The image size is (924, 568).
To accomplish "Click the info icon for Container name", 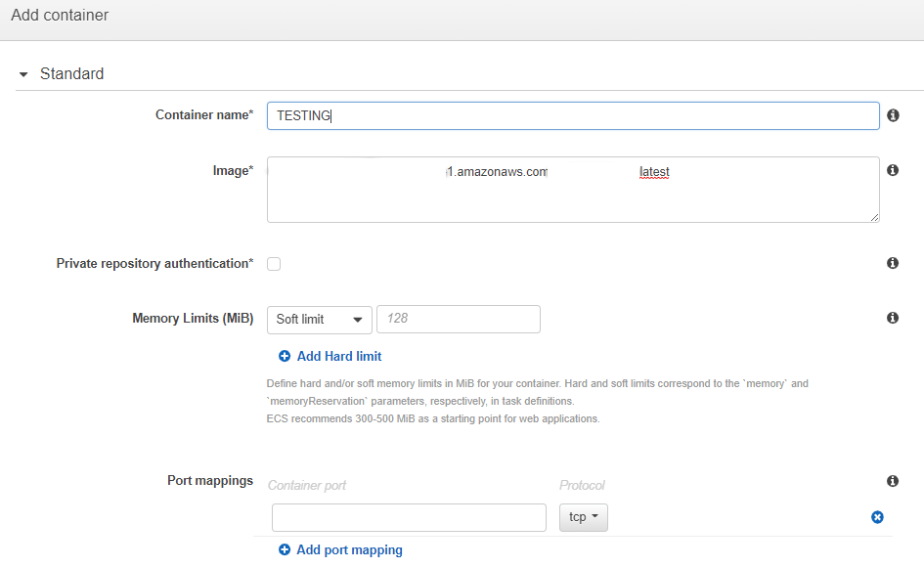I will (893, 115).
